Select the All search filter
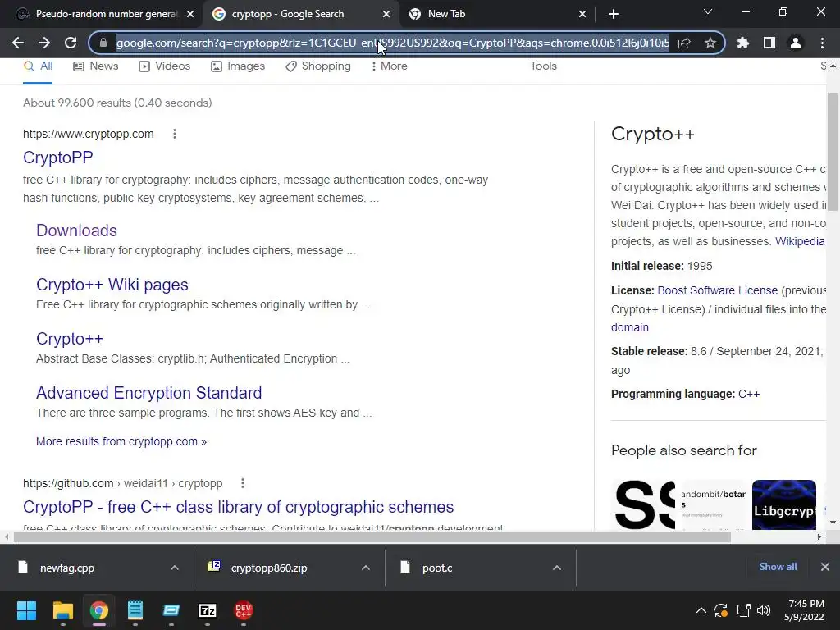The height and width of the screenshot is (630, 840). pyautogui.click(x=38, y=66)
